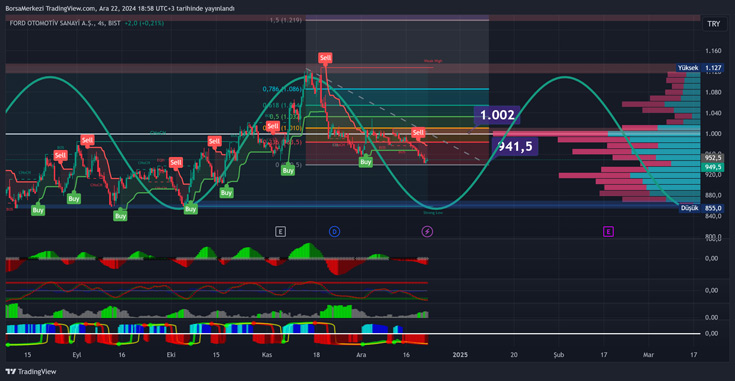Click the Eki month label on time axis
The height and width of the screenshot is (381, 735).
[x=171, y=355]
